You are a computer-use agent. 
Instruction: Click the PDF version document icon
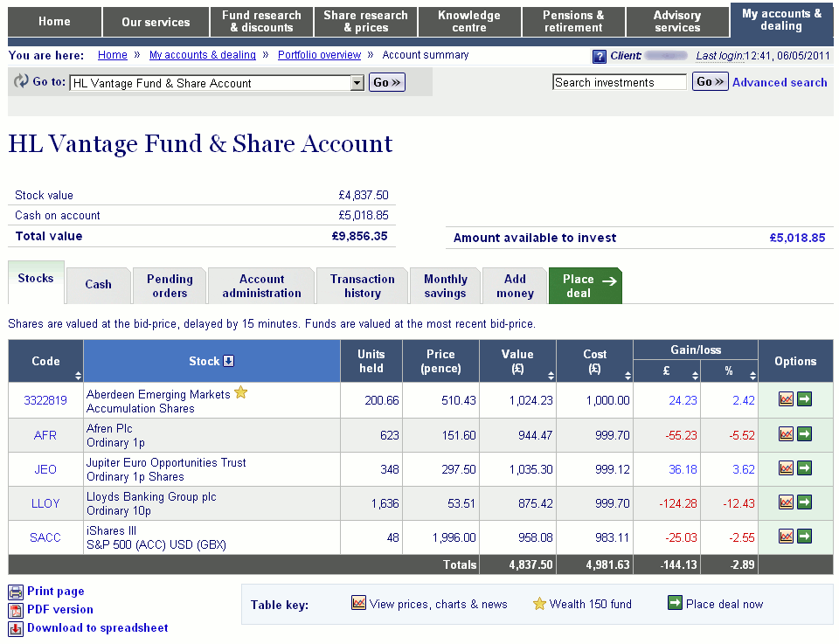pyautogui.click(x=16, y=610)
